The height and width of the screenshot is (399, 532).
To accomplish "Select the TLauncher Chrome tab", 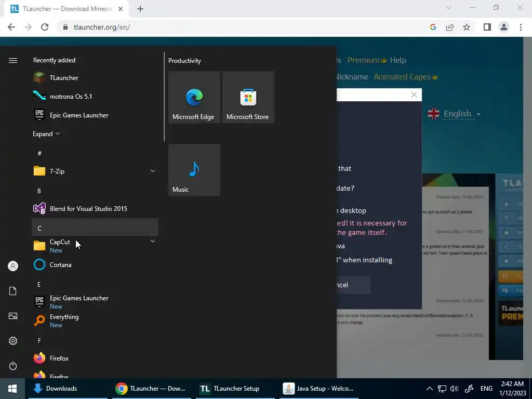I will tap(67, 9).
